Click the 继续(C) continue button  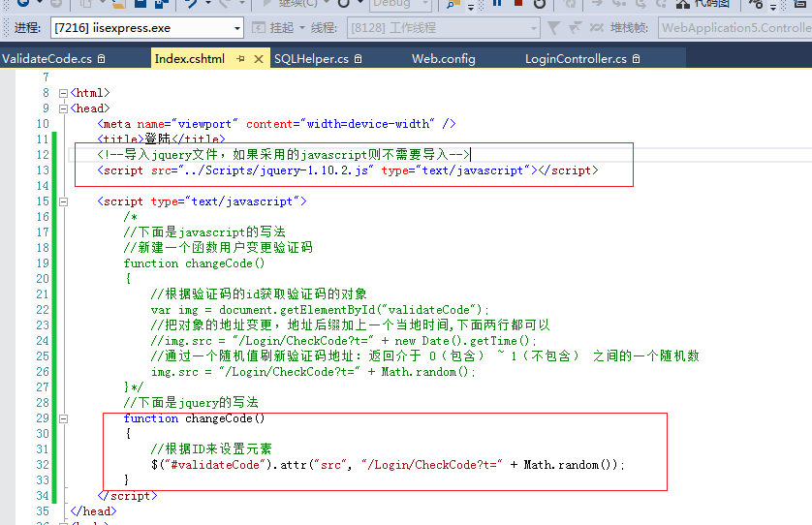point(292,4)
